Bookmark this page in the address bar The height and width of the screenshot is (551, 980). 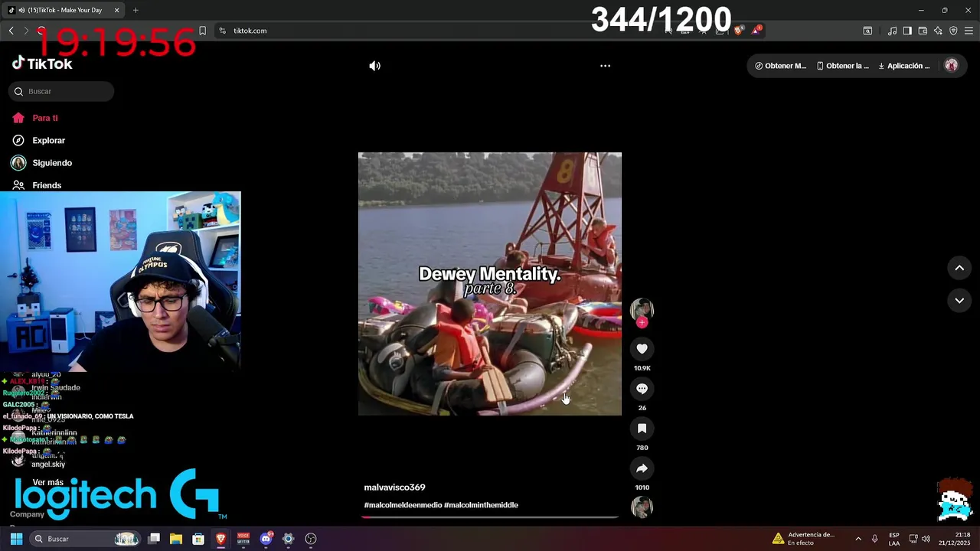pos(202,31)
